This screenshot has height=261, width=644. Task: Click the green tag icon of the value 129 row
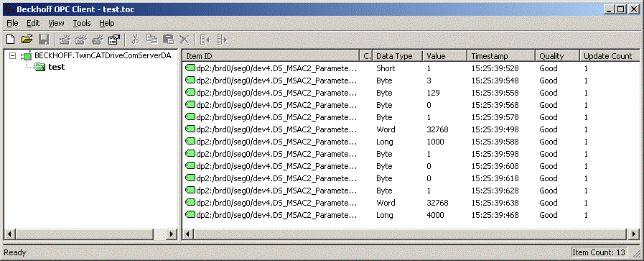click(x=190, y=93)
